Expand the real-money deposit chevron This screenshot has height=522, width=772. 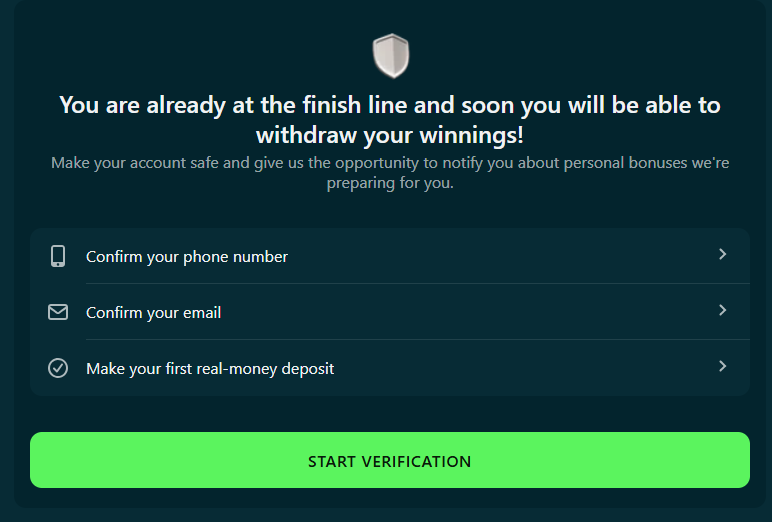point(722,367)
